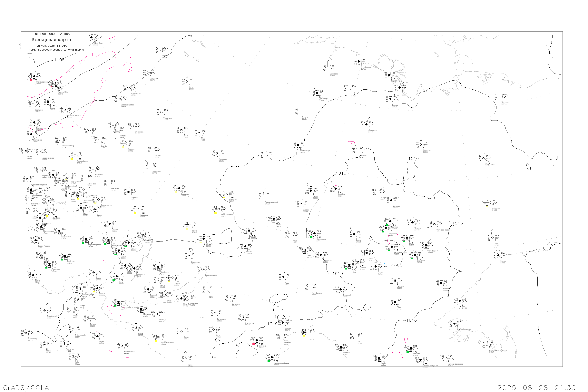Click the filled cloud circle at Чурапча station
The height and width of the screenshot is (392, 588).
click(412, 222)
